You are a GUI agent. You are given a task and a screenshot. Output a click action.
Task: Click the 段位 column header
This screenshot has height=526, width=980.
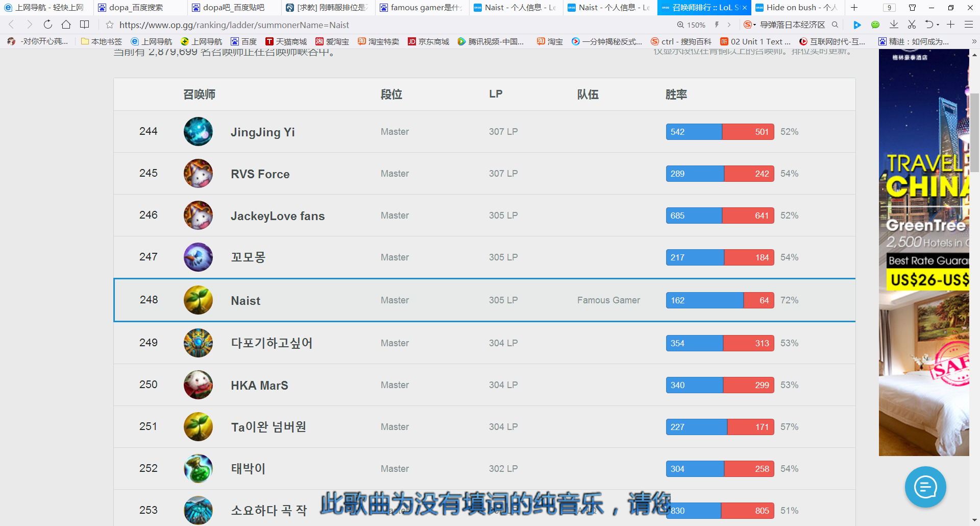pyautogui.click(x=391, y=94)
